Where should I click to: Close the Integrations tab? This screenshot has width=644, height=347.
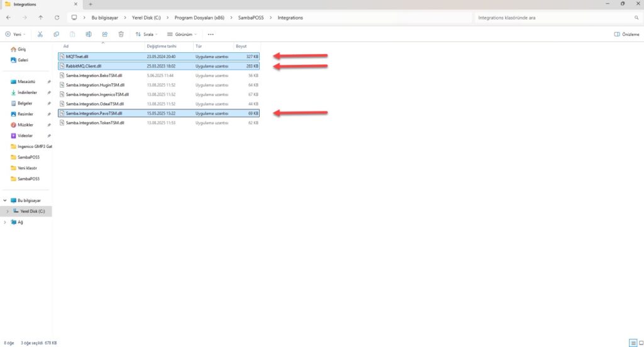(x=75, y=4)
